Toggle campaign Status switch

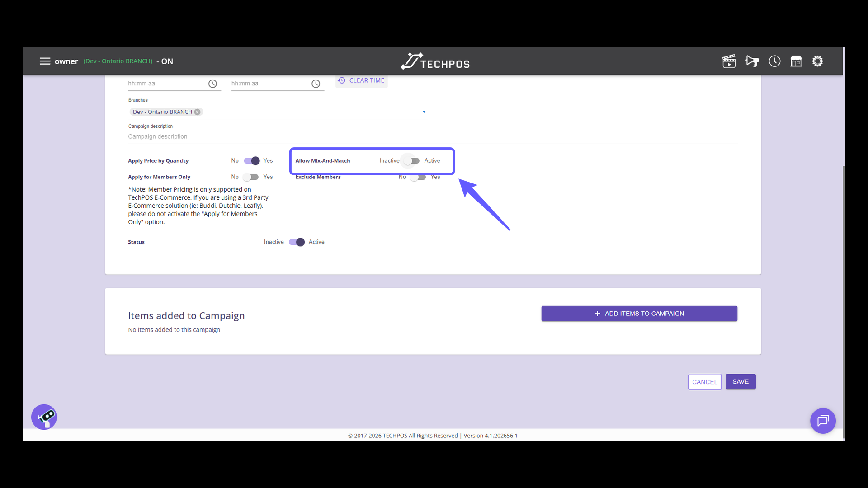tap(297, 242)
